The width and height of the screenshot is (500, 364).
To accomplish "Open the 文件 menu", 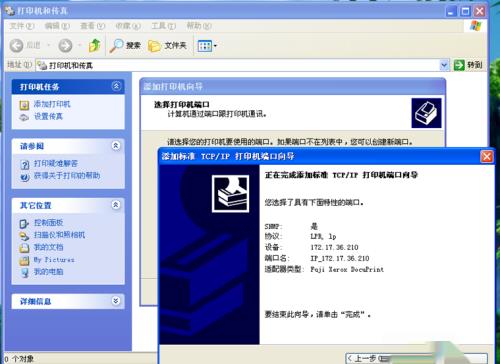I will point(22,26).
